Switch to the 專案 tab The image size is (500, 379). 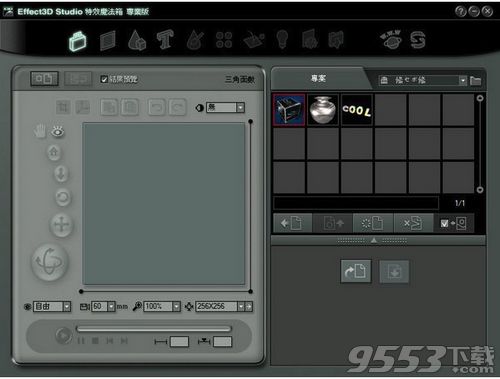[318, 79]
